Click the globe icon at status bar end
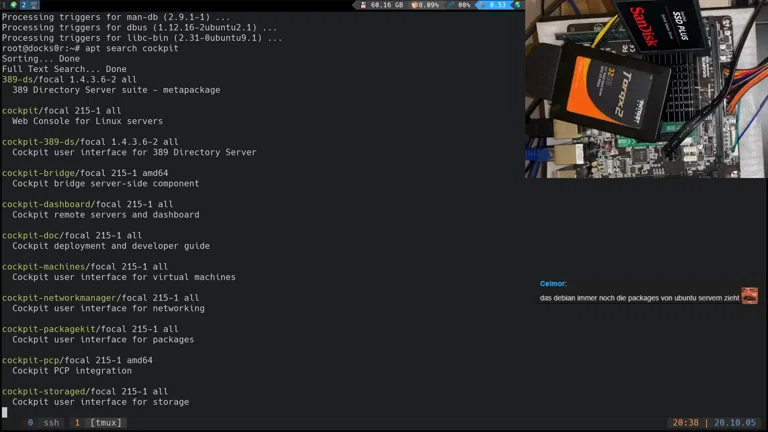The image size is (768, 432). 518,5
